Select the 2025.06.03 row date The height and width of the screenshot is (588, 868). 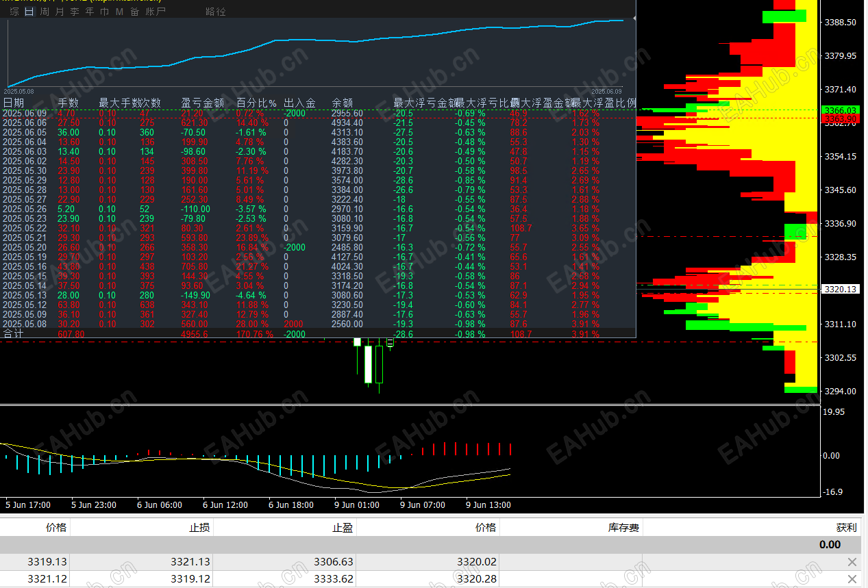25,151
